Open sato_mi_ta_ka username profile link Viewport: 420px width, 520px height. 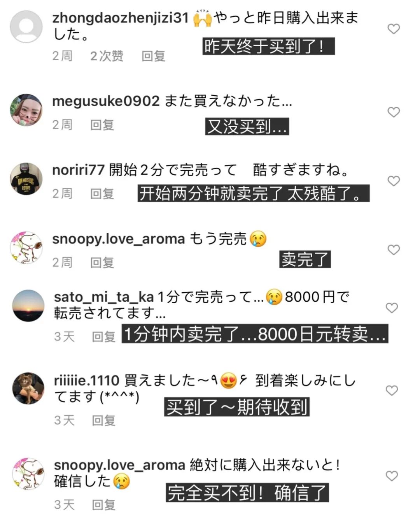(104, 297)
